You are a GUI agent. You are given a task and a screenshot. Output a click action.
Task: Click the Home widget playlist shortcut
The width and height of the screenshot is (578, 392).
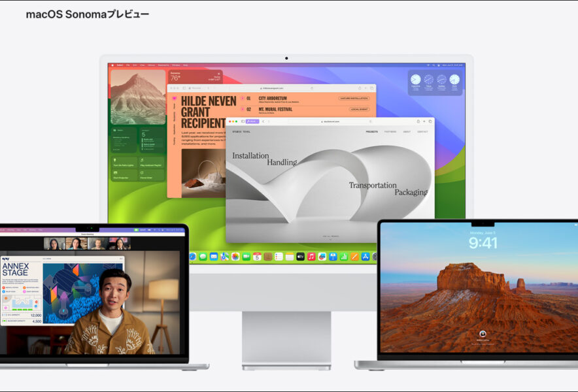[x=151, y=163]
